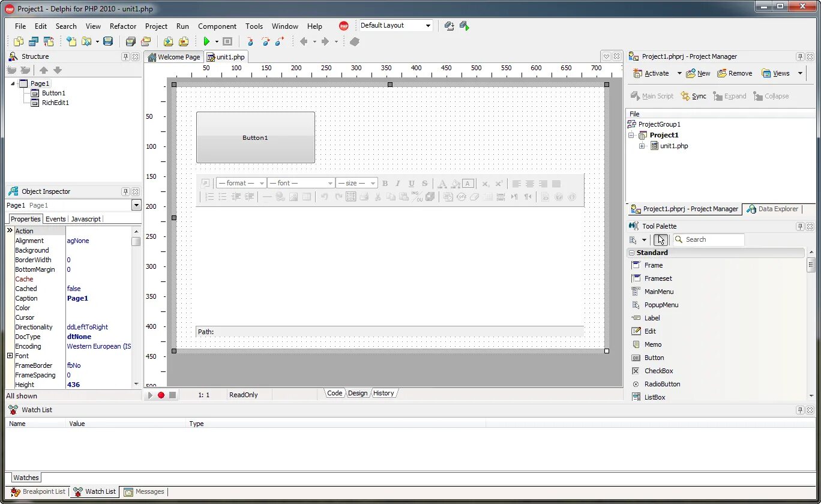Viewport: 821px width, 504px height.
Task: Click the Insert Image icon in RichEdit toolbar
Action: point(293,197)
